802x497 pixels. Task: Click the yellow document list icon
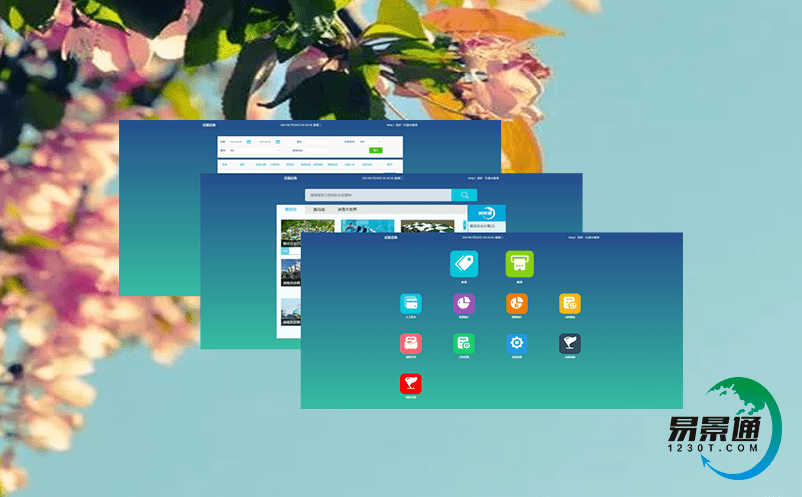570,303
